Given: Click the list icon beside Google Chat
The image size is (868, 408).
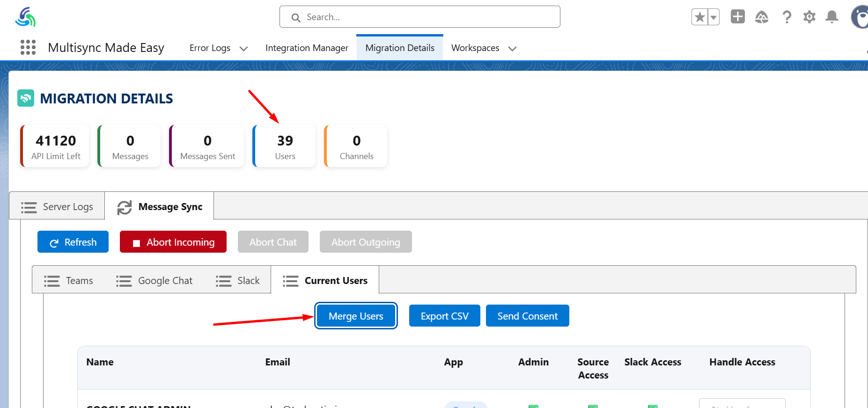Looking at the screenshot, I should click(124, 281).
